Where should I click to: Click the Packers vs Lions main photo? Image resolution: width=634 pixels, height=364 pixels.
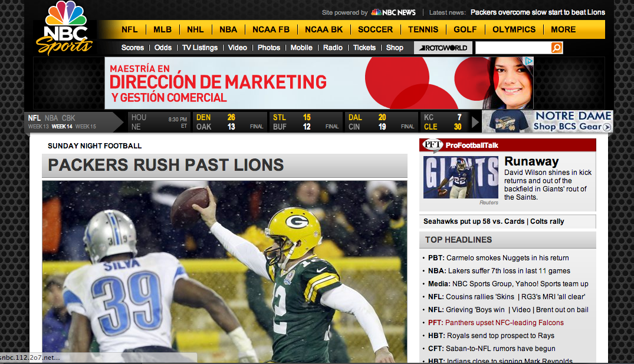point(225,272)
